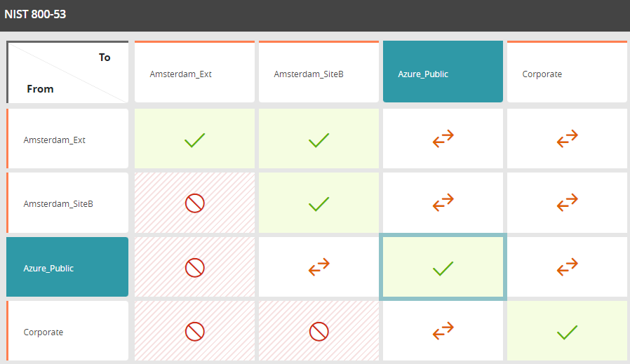Click blocked icon from Amsterdam_SiteB to Amsterdam_Ext
630x364 pixels.
[x=194, y=203]
